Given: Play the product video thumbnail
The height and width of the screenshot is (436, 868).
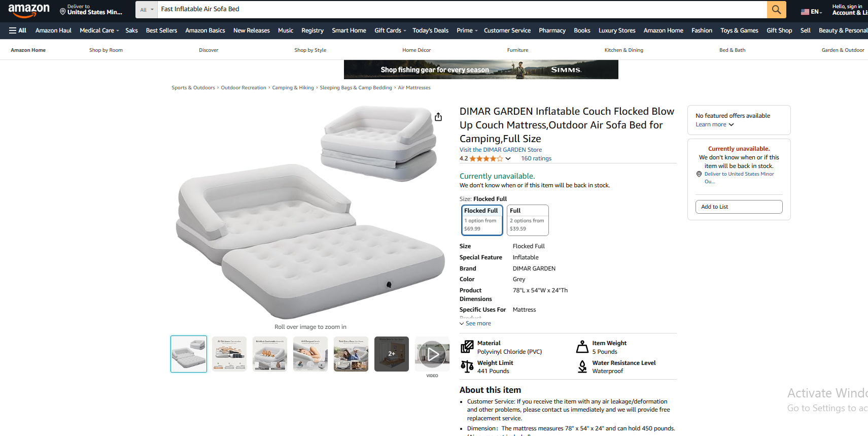Looking at the screenshot, I should (x=432, y=354).
